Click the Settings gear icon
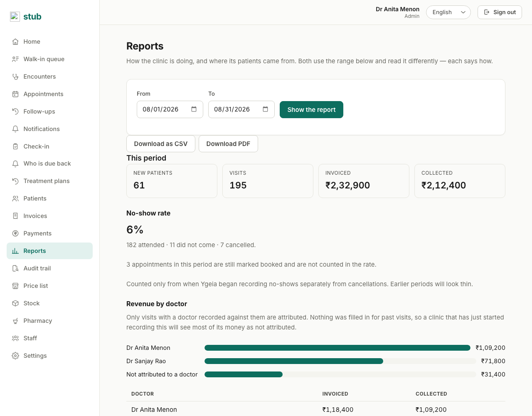 pos(15,356)
